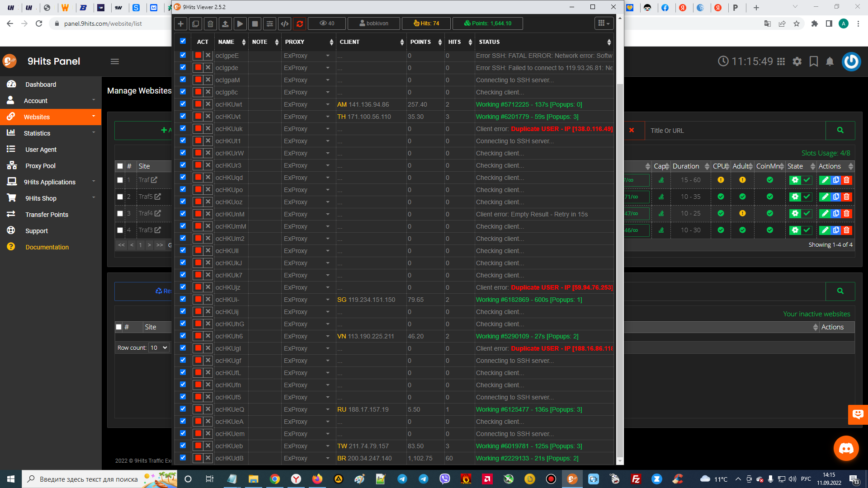868x488 pixels.
Task: Stop the ocHKUeb session via red square
Action: pyautogui.click(x=198, y=446)
